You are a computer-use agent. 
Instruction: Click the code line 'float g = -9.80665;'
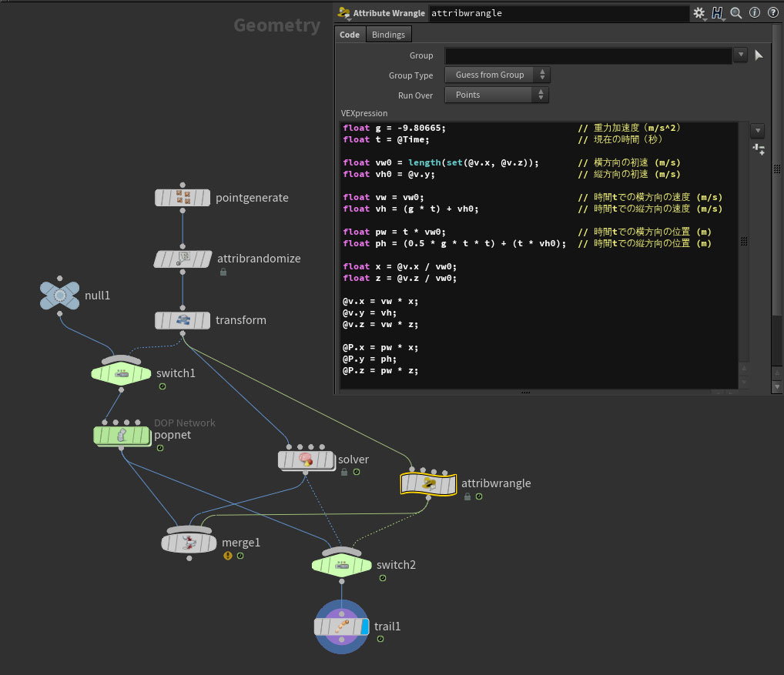(x=394, y=128)
